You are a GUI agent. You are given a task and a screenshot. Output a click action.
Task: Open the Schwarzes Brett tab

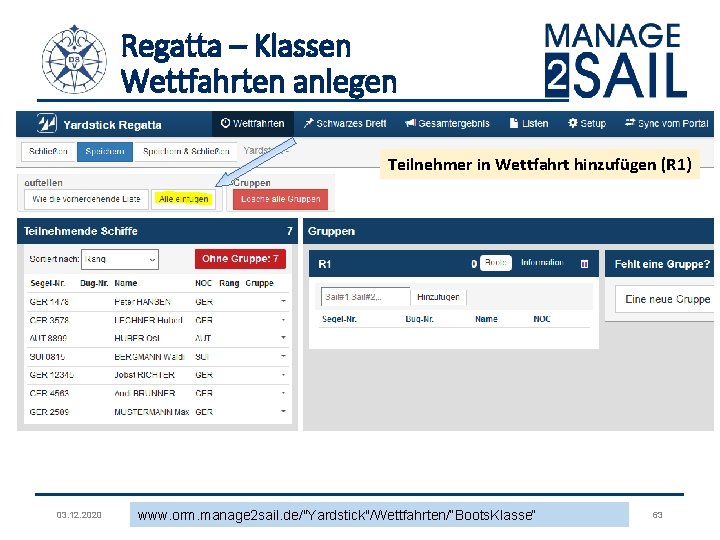click(x=345, y=124)
